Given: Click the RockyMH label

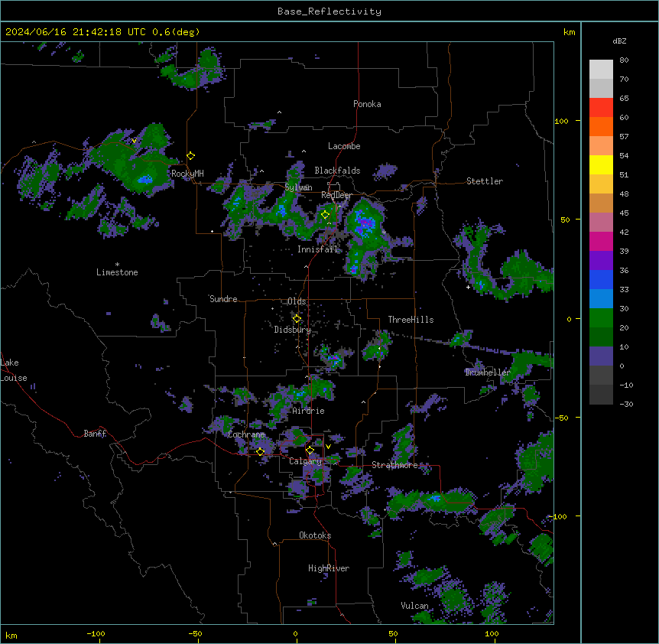Looking at the screenshot, I should coord(187,174).
